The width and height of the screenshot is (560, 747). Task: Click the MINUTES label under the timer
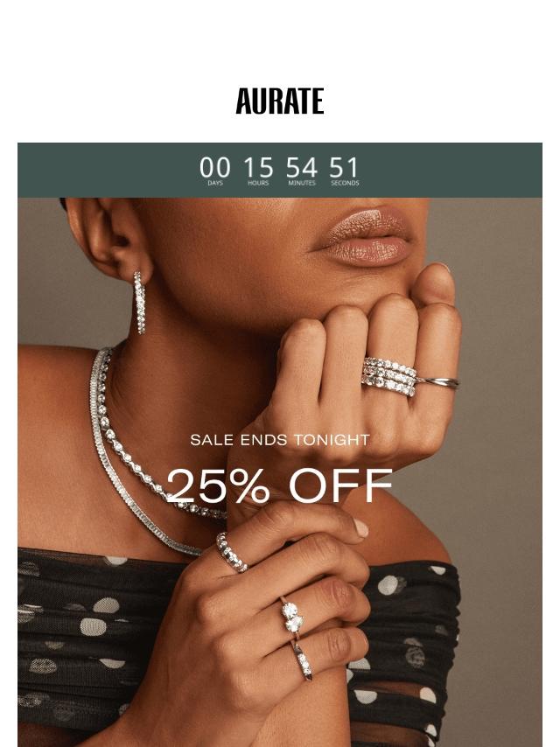(302, 183)
